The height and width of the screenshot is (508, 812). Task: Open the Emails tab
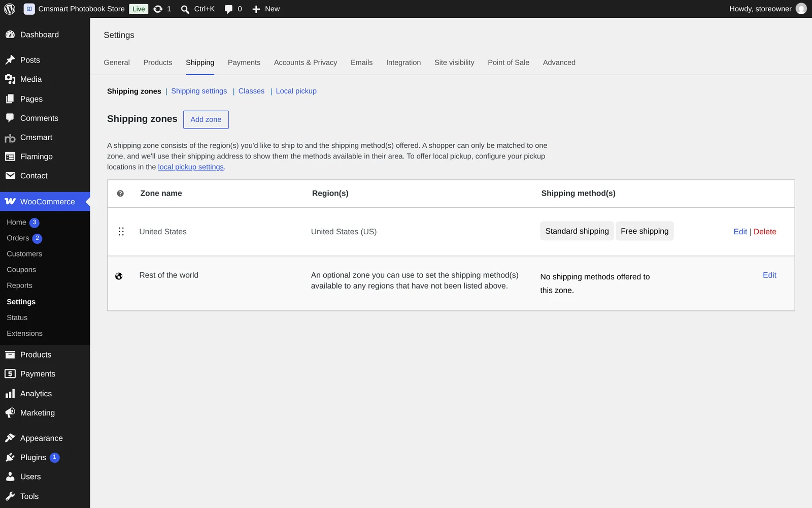click(362, 62)
